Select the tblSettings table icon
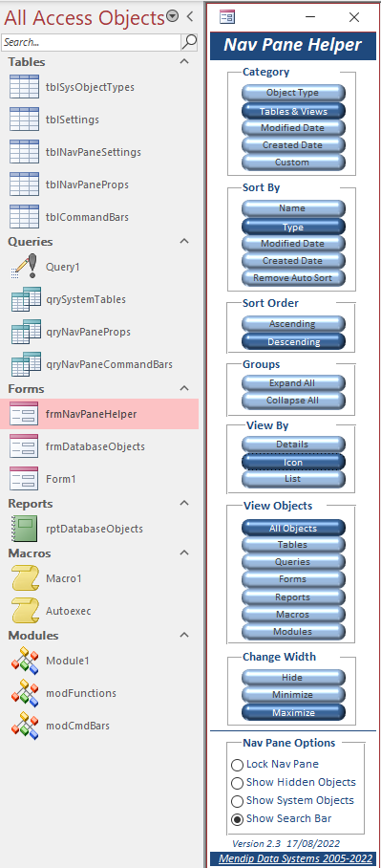The width and height of the screenshot is (381, 868). 24,119
